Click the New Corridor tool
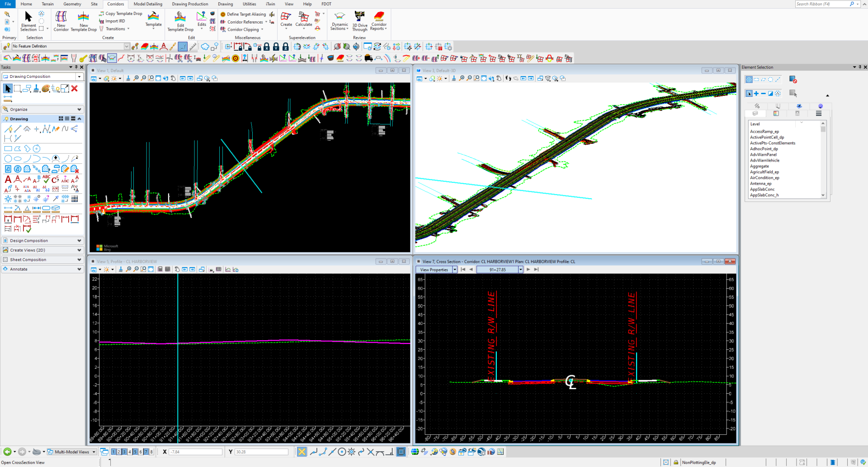Image resolution: width=868 pixels, height=467 pixels. [61, 21]
